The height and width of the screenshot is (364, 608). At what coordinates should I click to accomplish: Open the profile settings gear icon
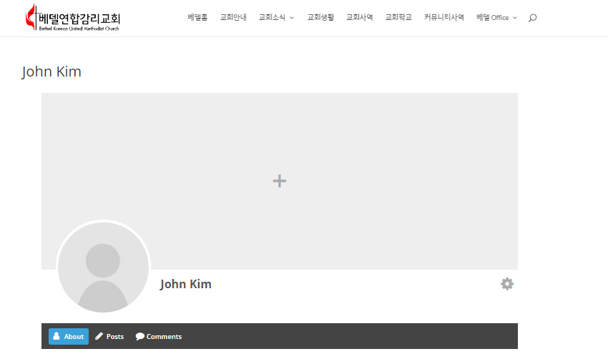pos(507,284)
